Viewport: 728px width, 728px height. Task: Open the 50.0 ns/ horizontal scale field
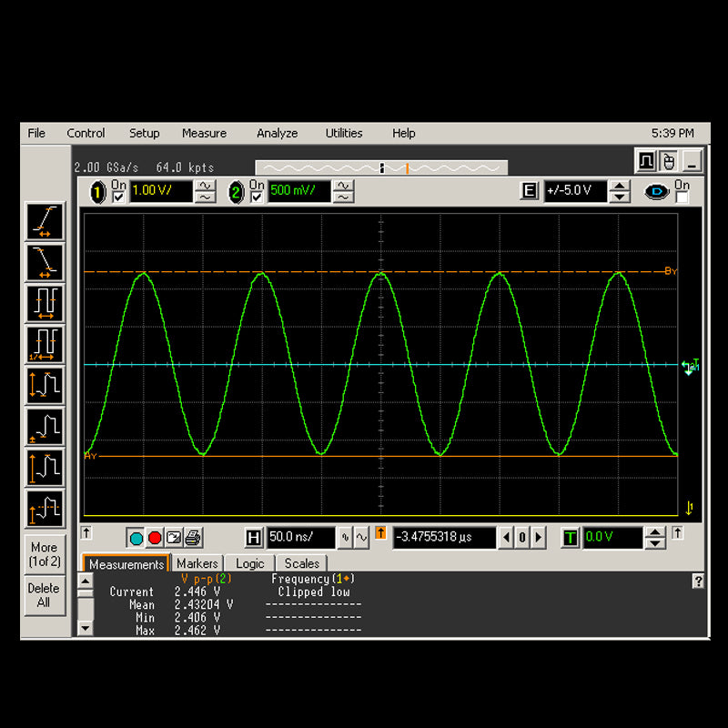point(299,538)
